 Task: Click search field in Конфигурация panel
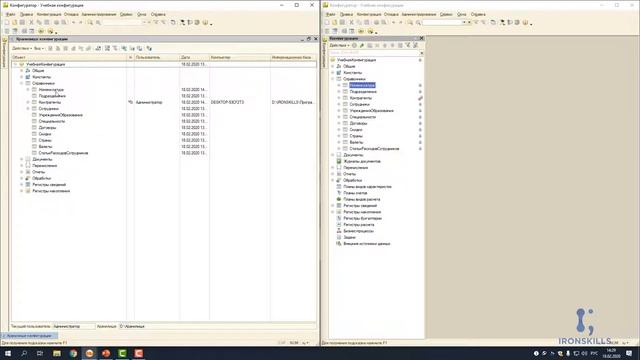[374, 53]
